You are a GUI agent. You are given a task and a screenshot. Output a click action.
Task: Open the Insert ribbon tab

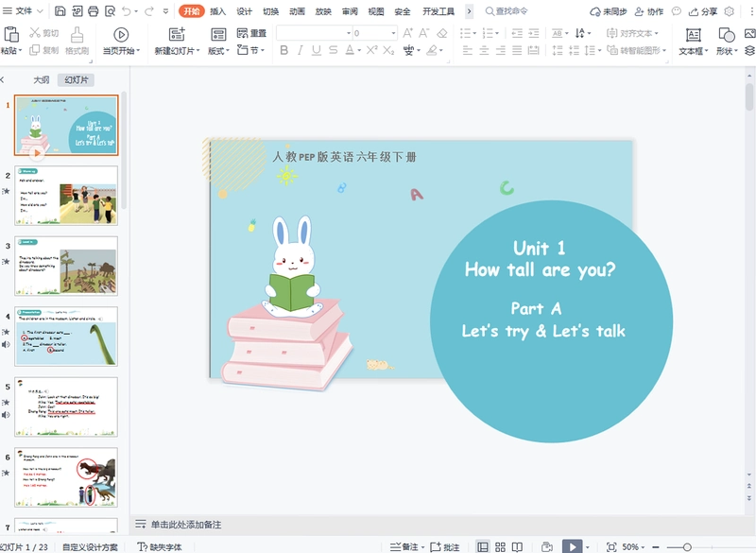click(x=218, y=11)
